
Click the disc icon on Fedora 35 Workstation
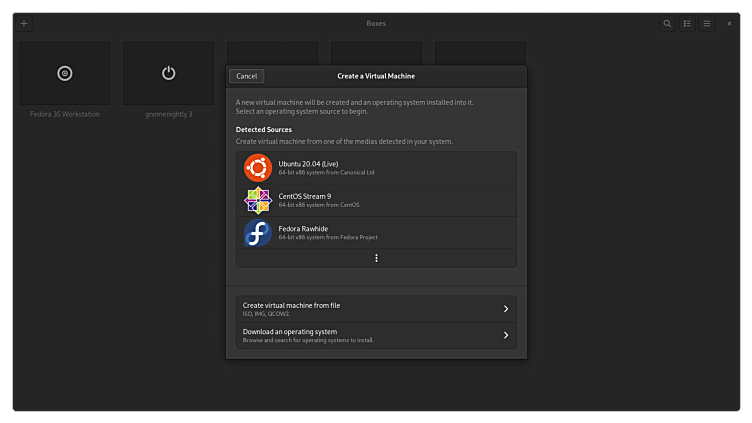[x=65, y=73]
